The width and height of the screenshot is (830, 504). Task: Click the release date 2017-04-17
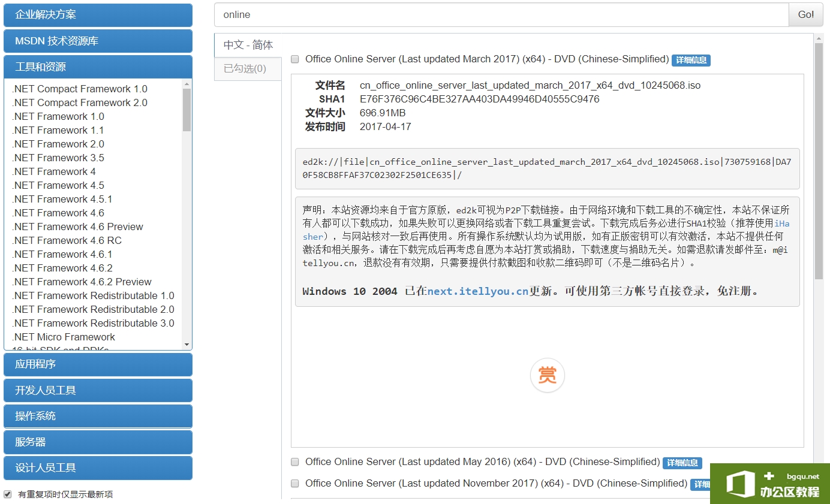point(385,126)
